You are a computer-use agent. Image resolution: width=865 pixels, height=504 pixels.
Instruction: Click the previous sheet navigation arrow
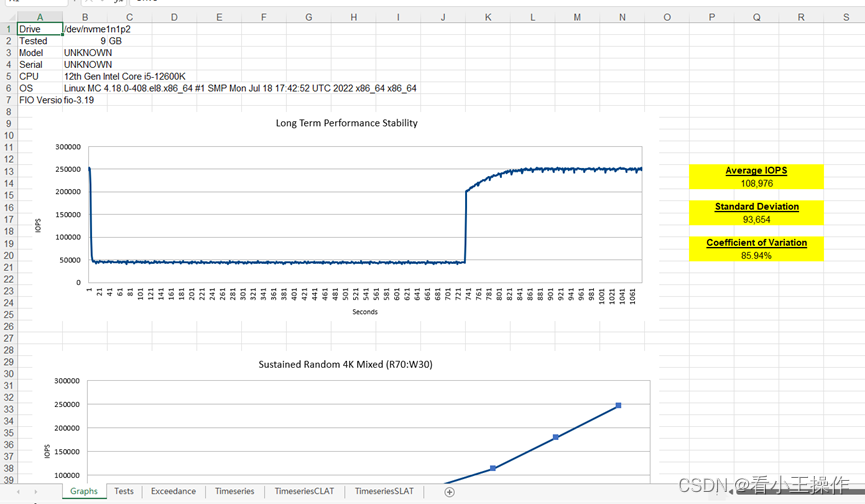(18, 491)
